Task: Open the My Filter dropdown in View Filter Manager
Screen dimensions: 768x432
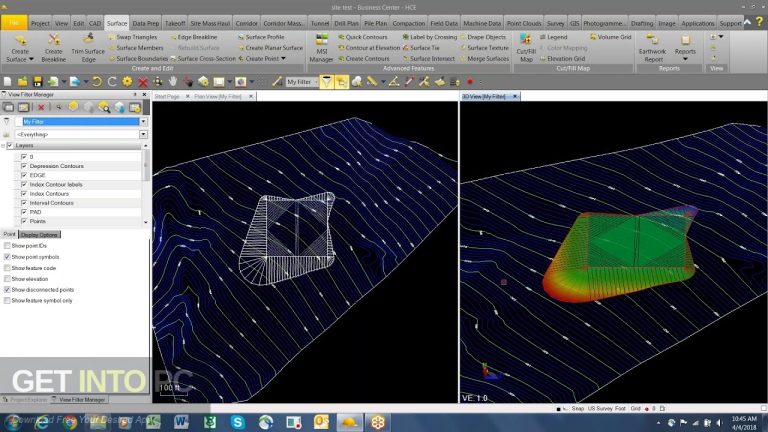Action: (143, 121)
